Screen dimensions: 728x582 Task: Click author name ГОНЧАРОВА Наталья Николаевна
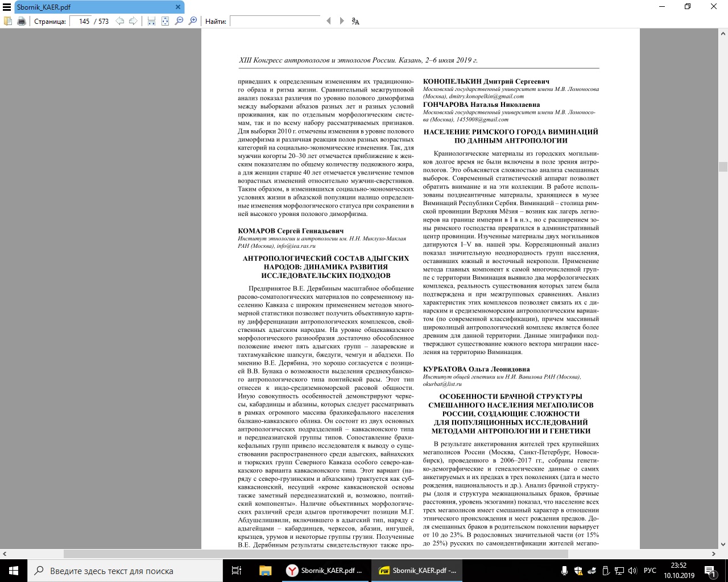click(x=482, y=105)
